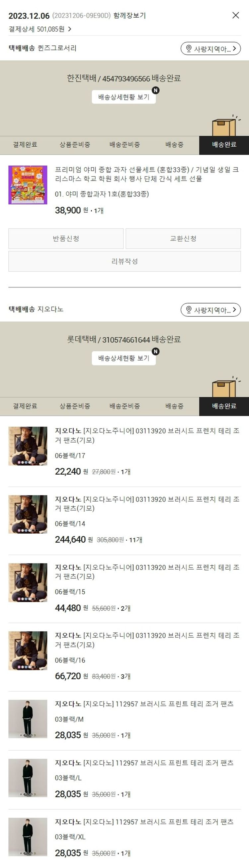Click delivery box icon in 롯데택배 section
Image resolution: width=249 pixels, height=868 pixels.
pyautogui.click(x=225, y=387)
